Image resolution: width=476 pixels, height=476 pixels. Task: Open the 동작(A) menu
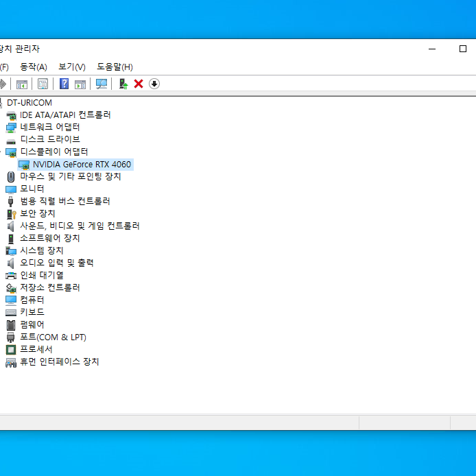(x=34, y=67)
